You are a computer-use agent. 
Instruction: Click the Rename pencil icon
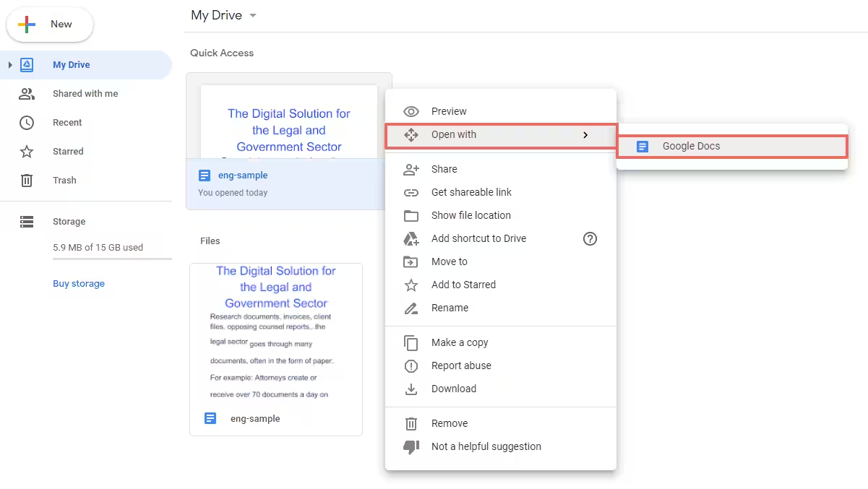point(411,308)
